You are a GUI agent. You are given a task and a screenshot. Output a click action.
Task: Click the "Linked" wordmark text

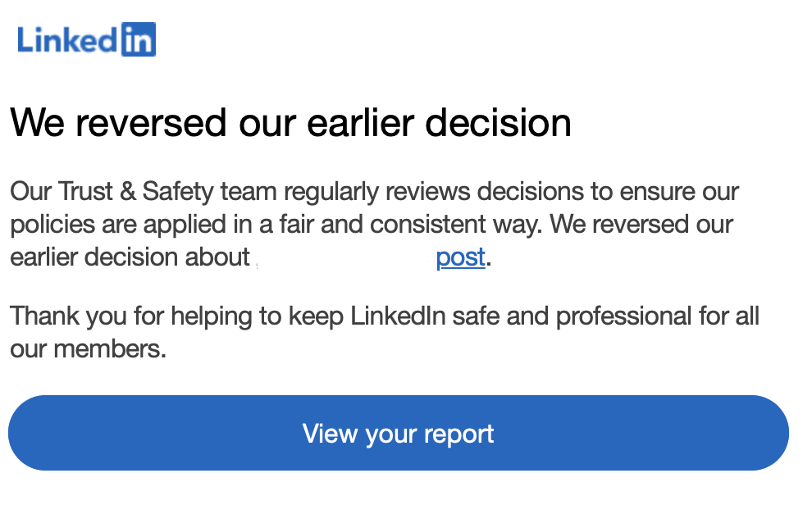[67, 40]
